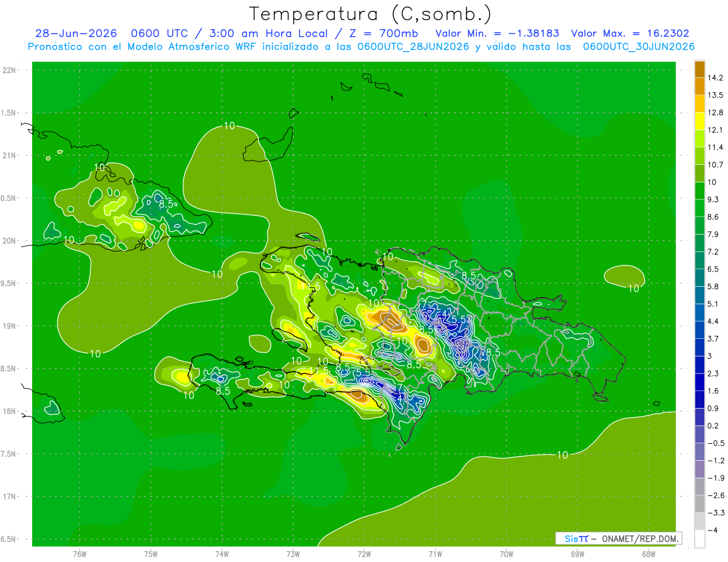This screenshot has height=562, width=728.
Task: Pick the purple swatch between -1.2 and -1.9
Action: point(699,469)
